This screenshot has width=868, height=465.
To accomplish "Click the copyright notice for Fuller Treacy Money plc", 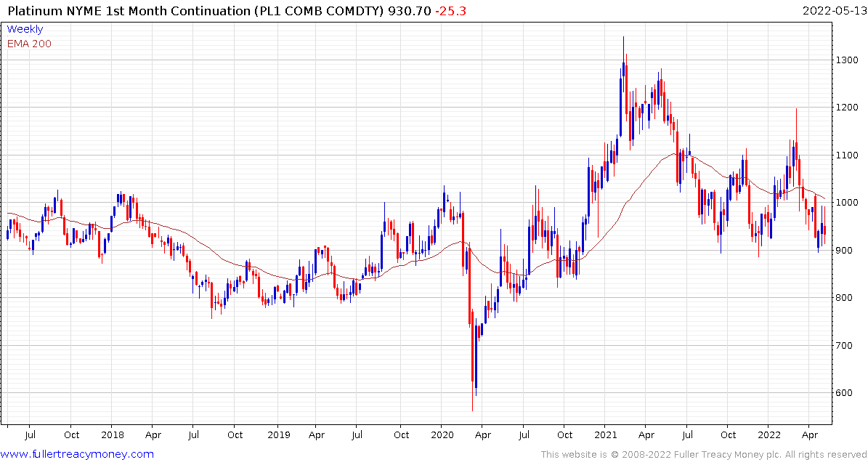I will point(703,455).
